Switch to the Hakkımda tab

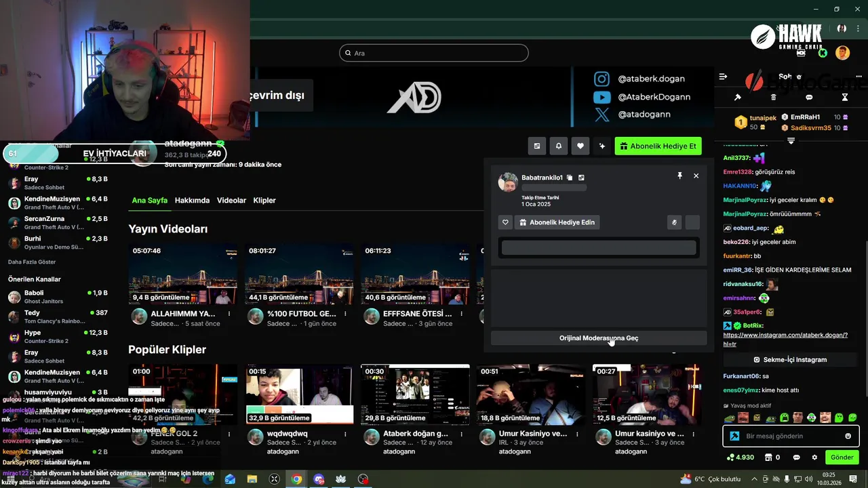192,201
